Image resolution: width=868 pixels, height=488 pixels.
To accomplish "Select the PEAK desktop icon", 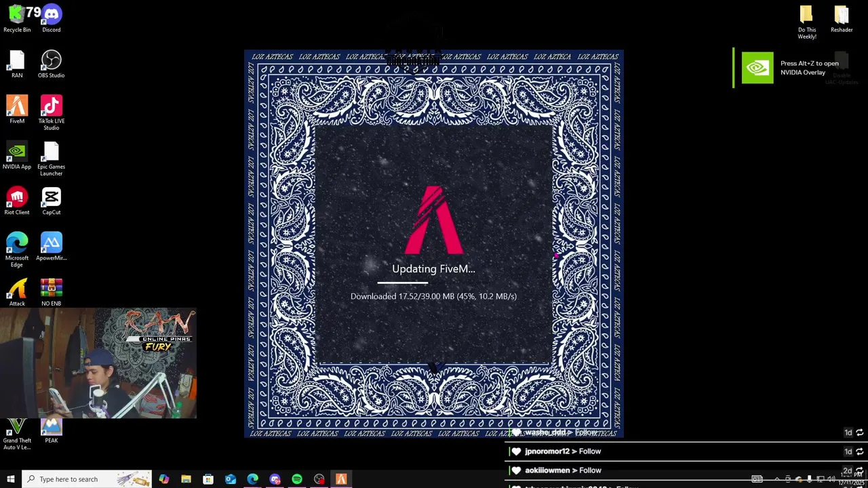I will pos(52,431).
